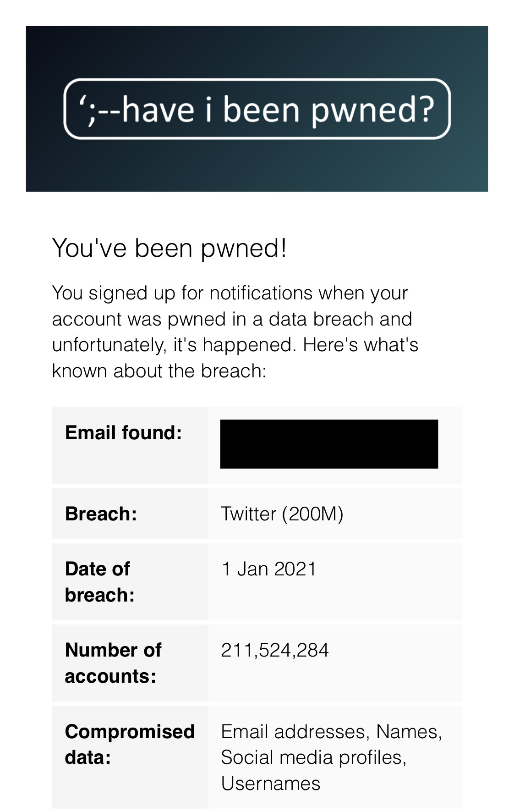Click the 'Twitter (200M)' breach name
The height and width of the screenshot is (812, 514).
click(x=282, y=514)
